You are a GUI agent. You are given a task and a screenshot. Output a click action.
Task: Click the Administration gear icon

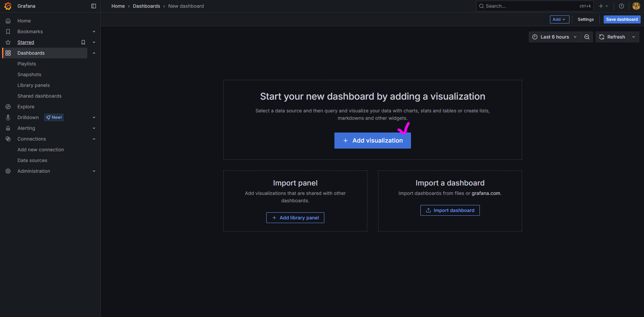[8, 171]
